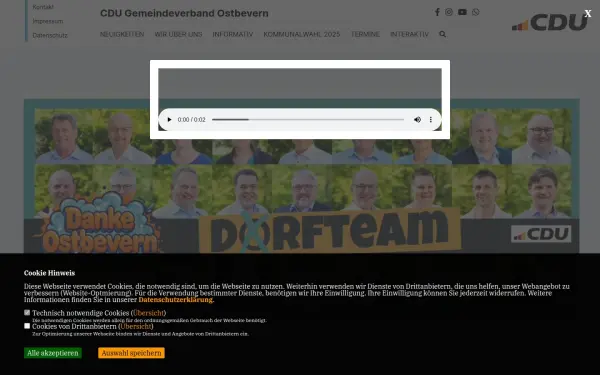The image size is (600, 375).
Task: Click CDU Gemeindeverband Ostbevern title
Action: point(184,13)
